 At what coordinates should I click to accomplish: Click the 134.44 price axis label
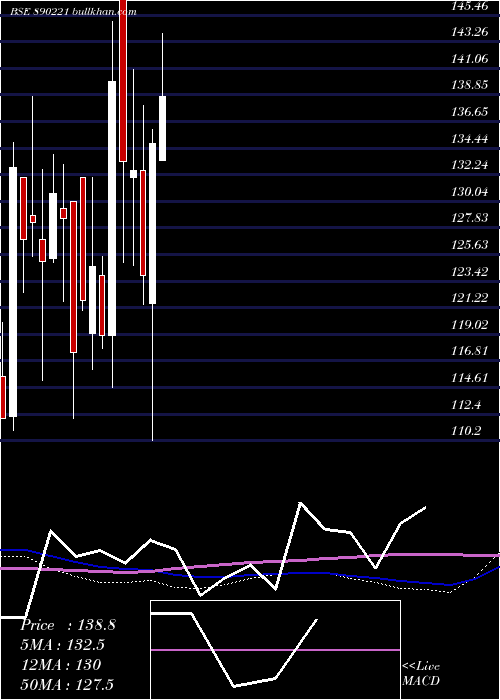471,139
